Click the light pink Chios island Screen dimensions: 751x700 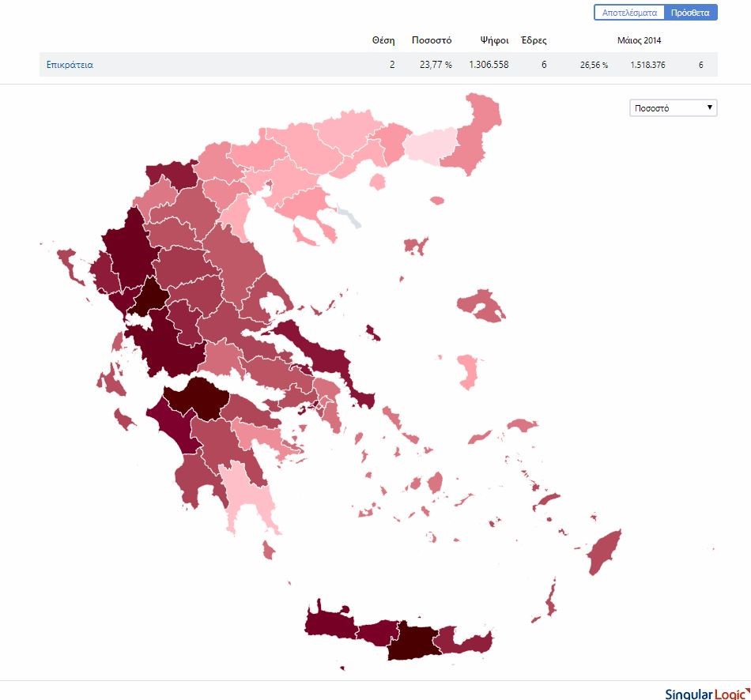(470, 371)
